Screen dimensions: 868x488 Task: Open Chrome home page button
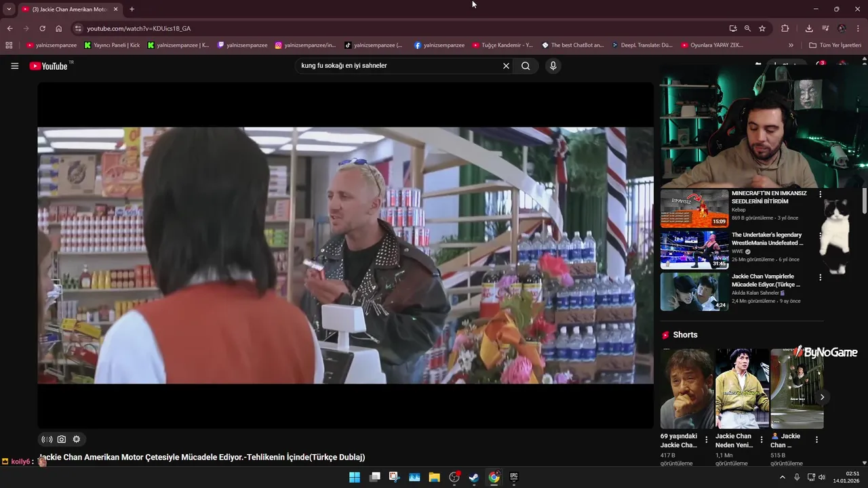click(59, 28)
